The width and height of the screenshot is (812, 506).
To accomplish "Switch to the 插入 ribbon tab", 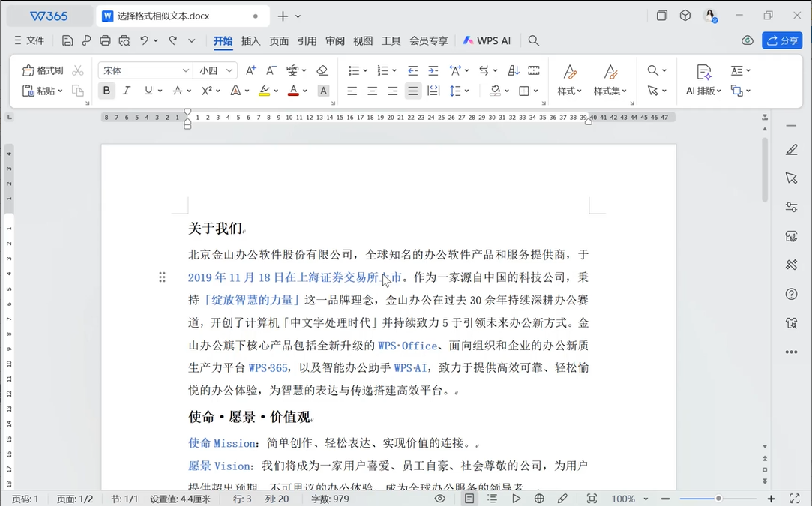I will pyautogui.click(x=250, y=40).
